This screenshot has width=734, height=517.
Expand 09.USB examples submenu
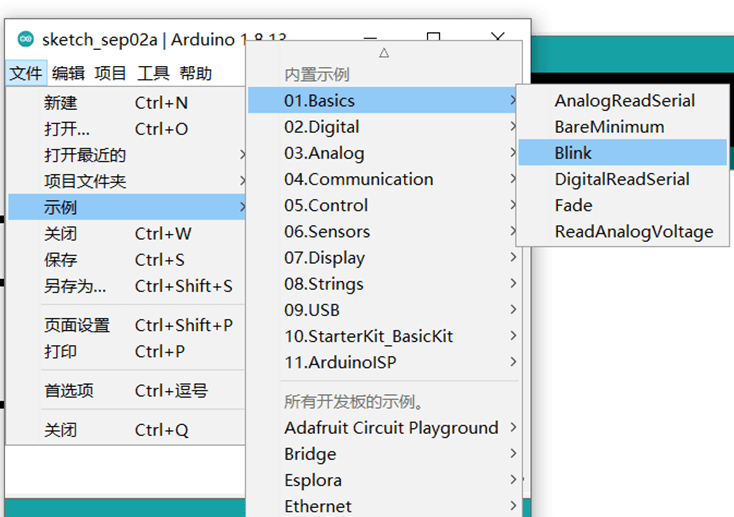point(383,310)
